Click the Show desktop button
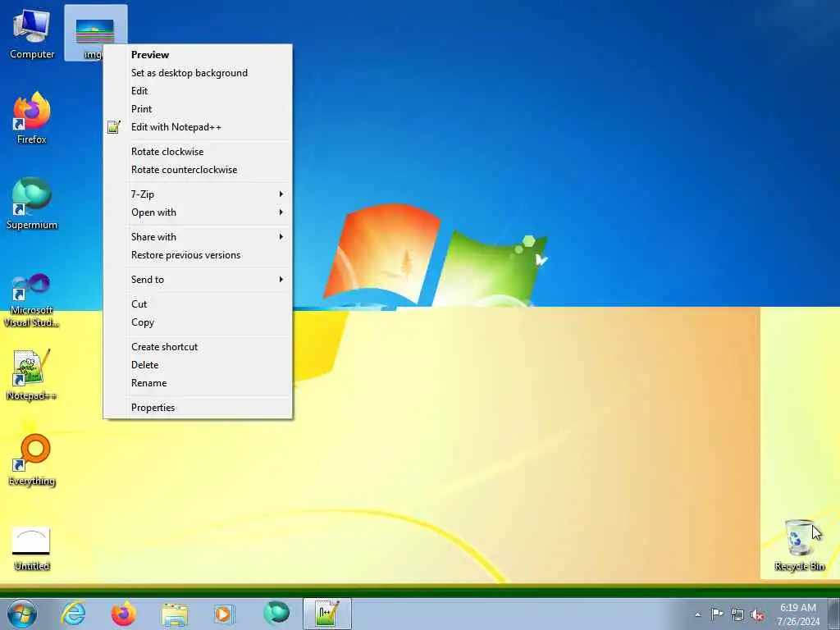 tap(834, 614)
